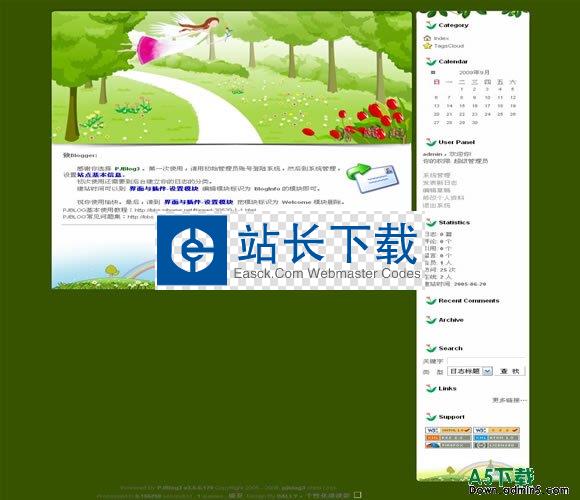580x500 pixels.
Task: Select day 17 in the calendar
Action: pos(487,106)
